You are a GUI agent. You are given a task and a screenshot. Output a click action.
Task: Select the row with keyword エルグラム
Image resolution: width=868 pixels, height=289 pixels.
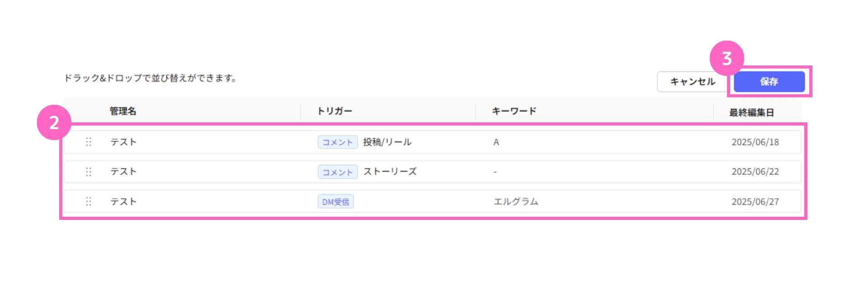click(432, 201)
